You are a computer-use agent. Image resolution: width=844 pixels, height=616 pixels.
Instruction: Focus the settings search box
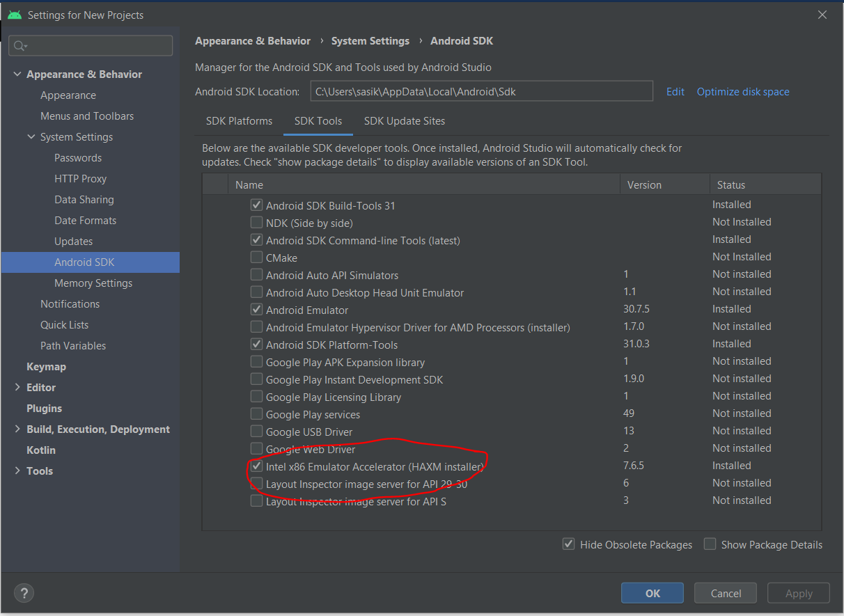coord(91,46)
